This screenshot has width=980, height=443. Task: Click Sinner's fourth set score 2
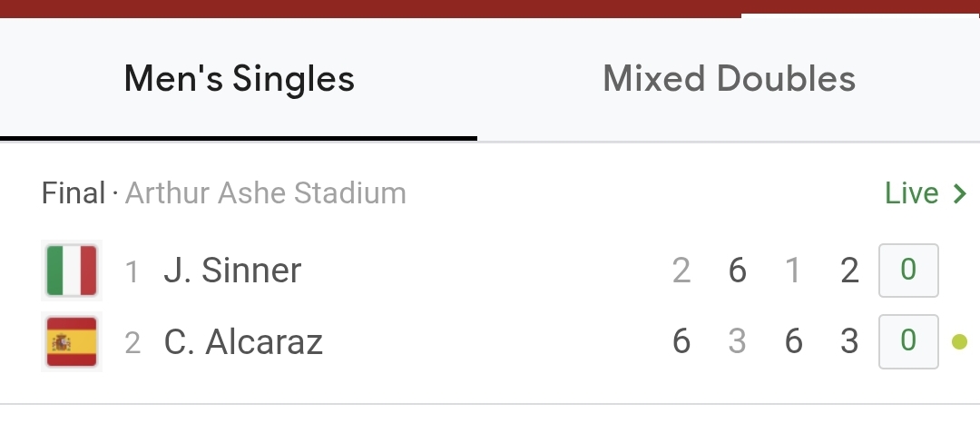[849, 271]
